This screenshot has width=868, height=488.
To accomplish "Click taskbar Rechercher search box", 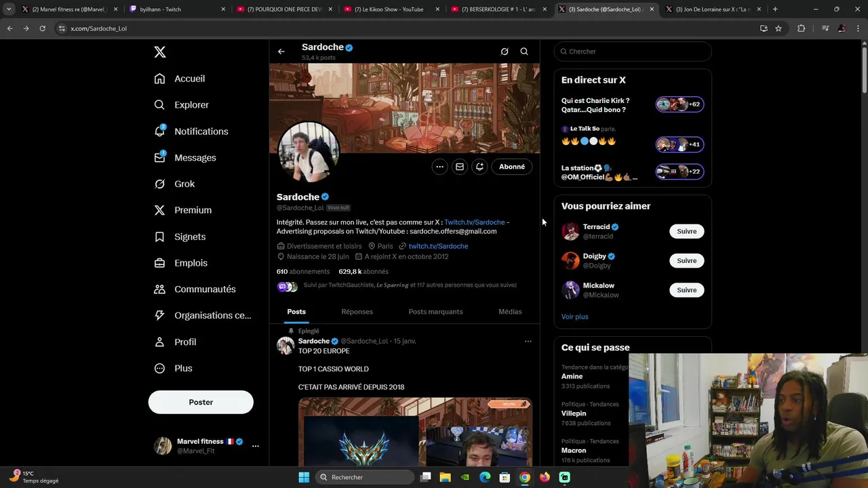I will click(x=366, y=477).
